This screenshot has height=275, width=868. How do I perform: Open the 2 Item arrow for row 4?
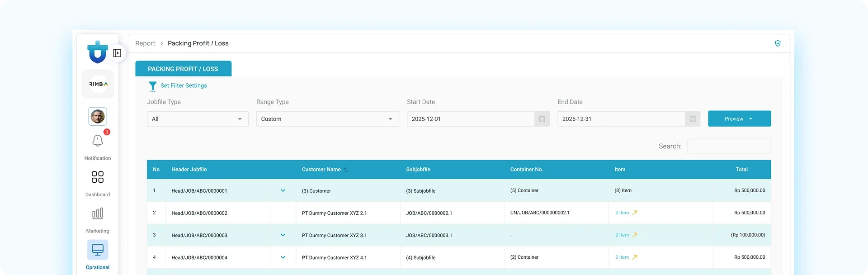[x=635, y=257]
